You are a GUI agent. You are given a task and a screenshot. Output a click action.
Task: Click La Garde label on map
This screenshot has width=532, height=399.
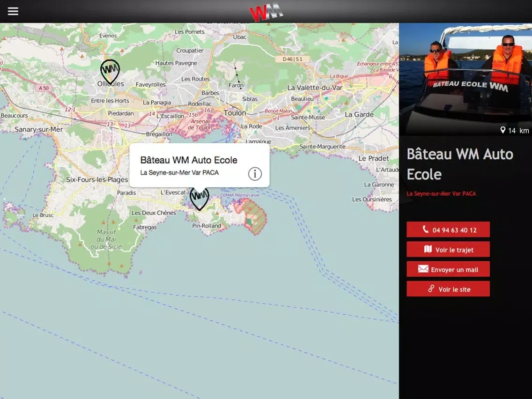pos(359,114)
